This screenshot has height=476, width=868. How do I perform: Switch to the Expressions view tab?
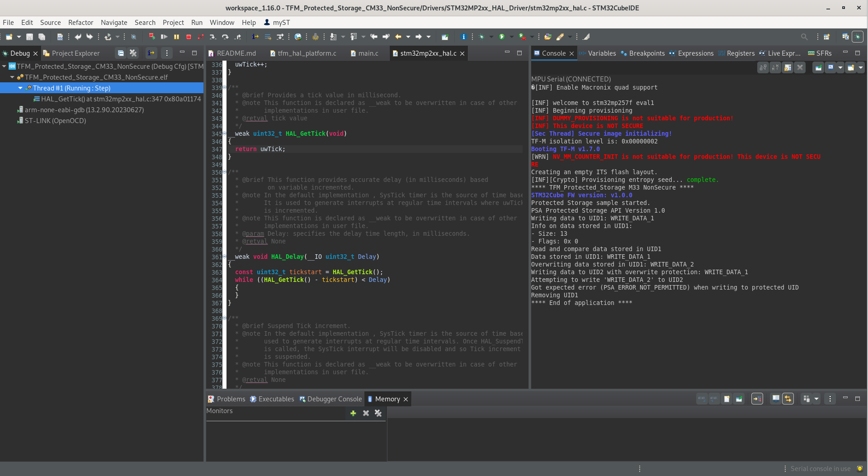click(692, 53)
